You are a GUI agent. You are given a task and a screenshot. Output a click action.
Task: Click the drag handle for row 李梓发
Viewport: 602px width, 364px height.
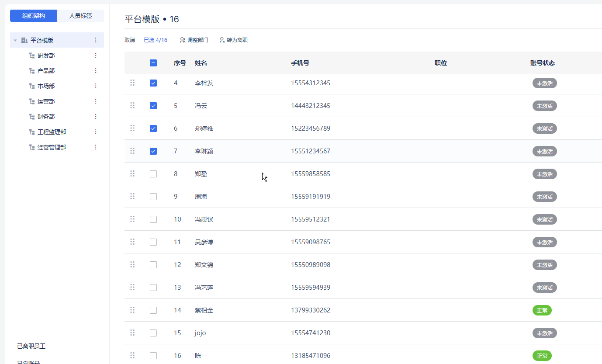(132, 83)
